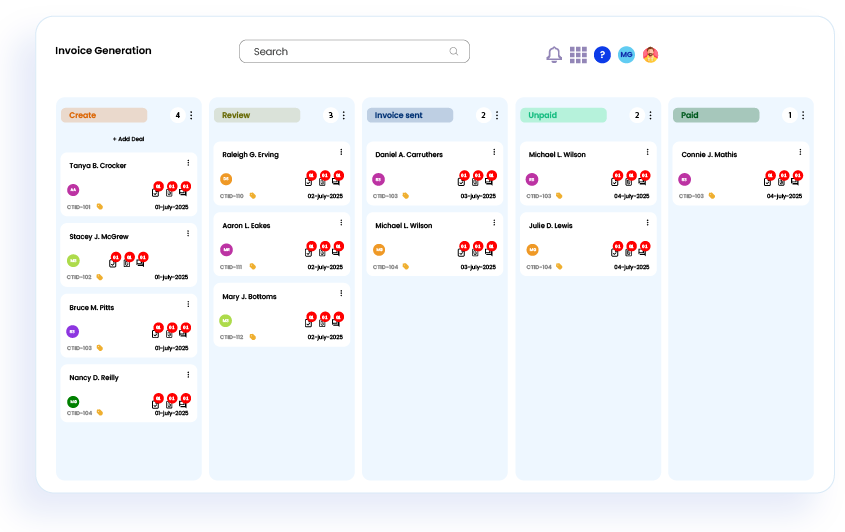The image size is (845, 532).
Task: Click tag icon on Connie J. Mathis card
Action: coord(712,196)
